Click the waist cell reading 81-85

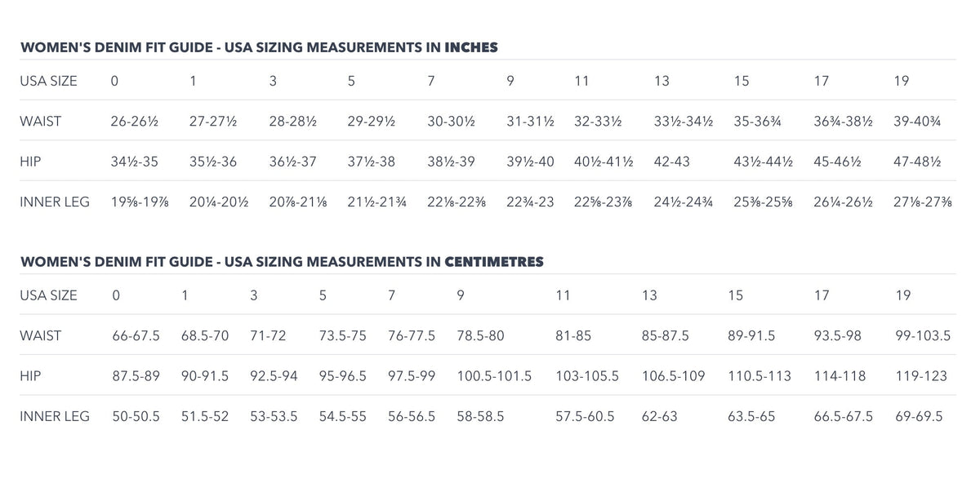[573, 335]
